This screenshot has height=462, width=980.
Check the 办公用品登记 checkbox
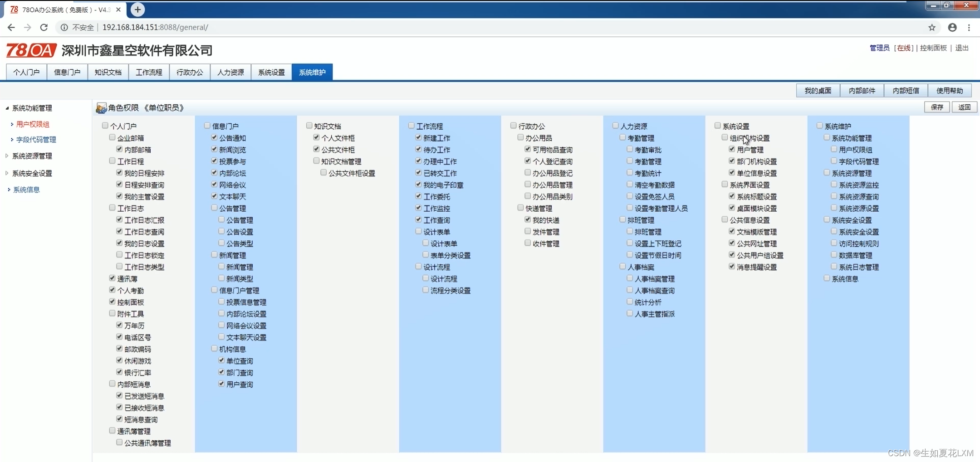tap(528, 173)
